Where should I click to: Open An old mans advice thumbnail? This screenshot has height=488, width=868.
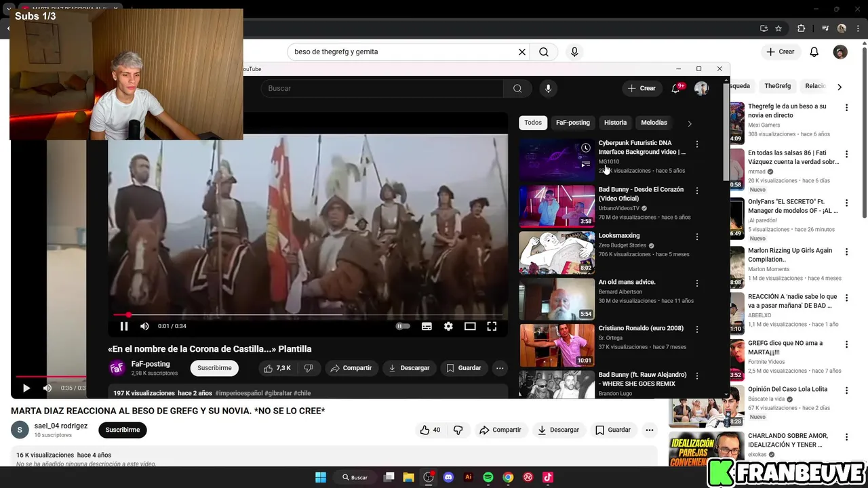point(557,299)
